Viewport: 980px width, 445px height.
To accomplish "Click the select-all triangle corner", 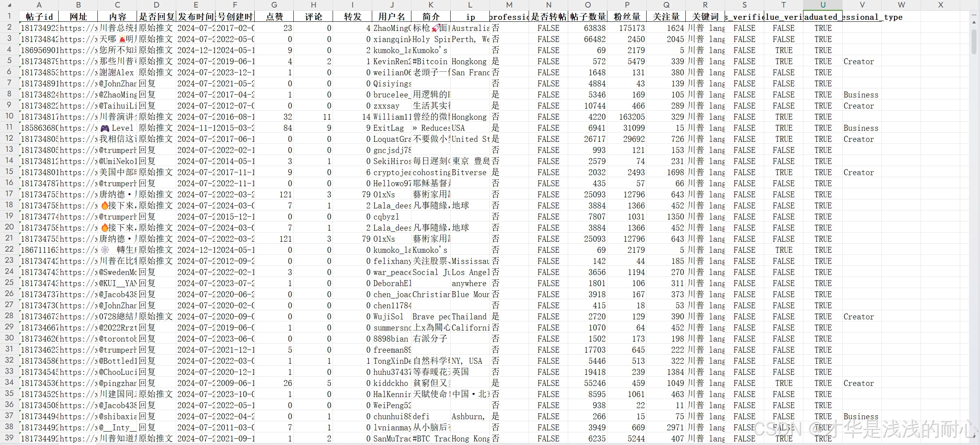I will point(10,6).
